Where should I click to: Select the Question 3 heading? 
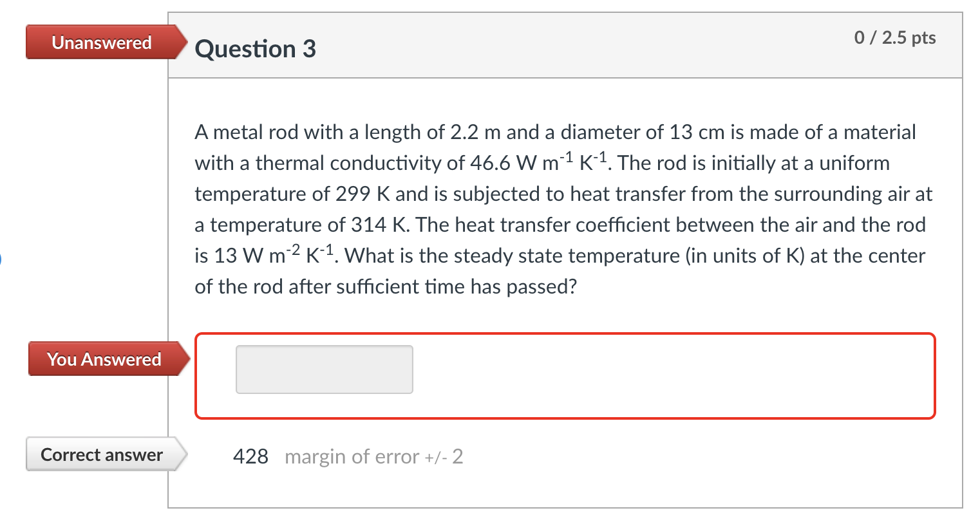[255, 48]
